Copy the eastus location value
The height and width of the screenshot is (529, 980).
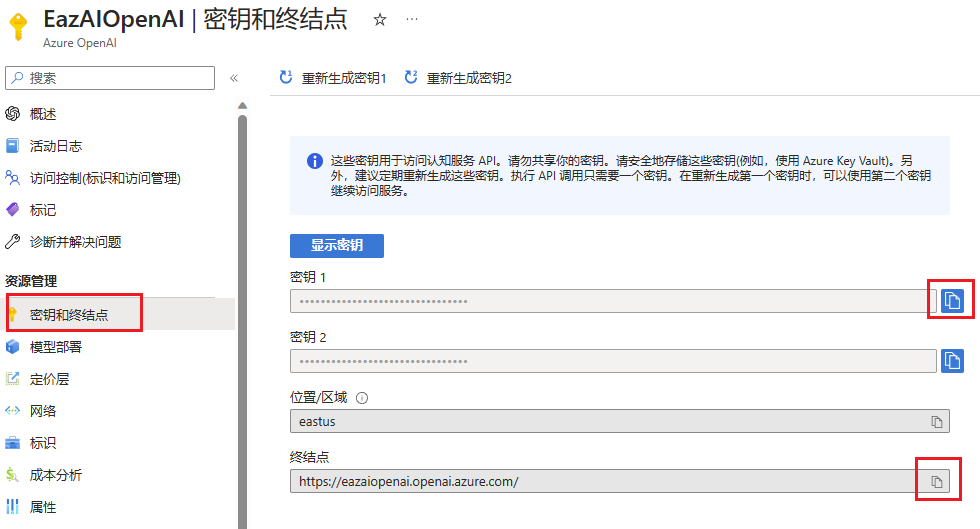[936, 422]
